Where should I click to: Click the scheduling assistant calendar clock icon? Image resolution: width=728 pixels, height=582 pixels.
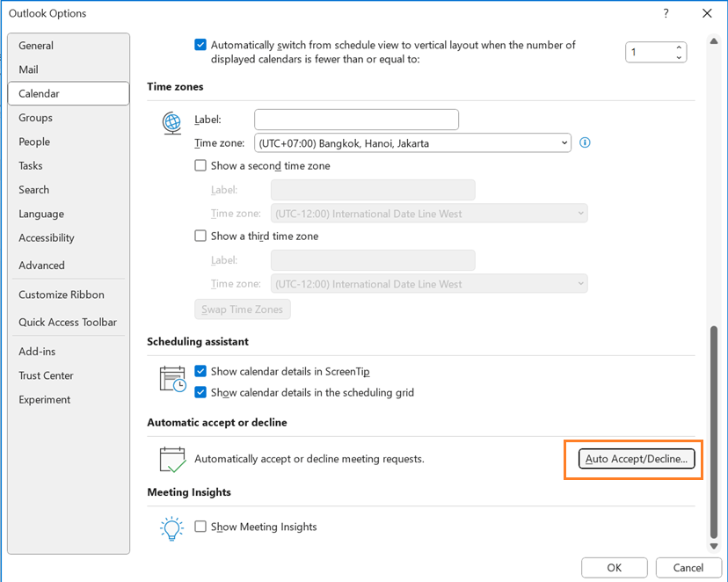click(x=172, y=379)
